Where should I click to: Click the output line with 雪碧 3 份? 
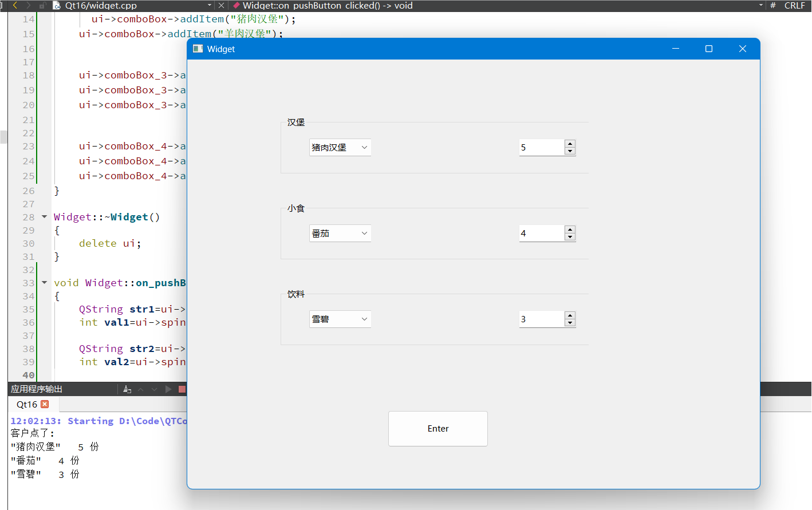(x=45, y=475)
